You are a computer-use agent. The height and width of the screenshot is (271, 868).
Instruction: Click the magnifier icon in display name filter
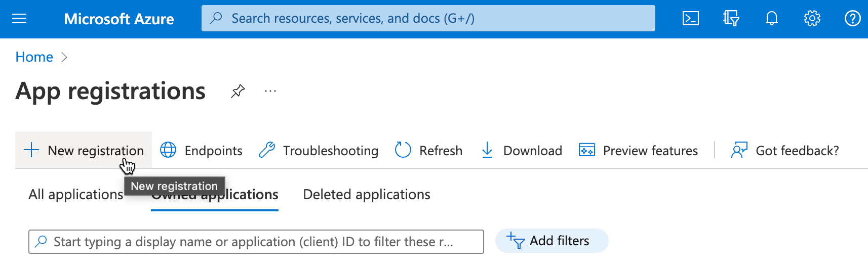pos(41,241)
